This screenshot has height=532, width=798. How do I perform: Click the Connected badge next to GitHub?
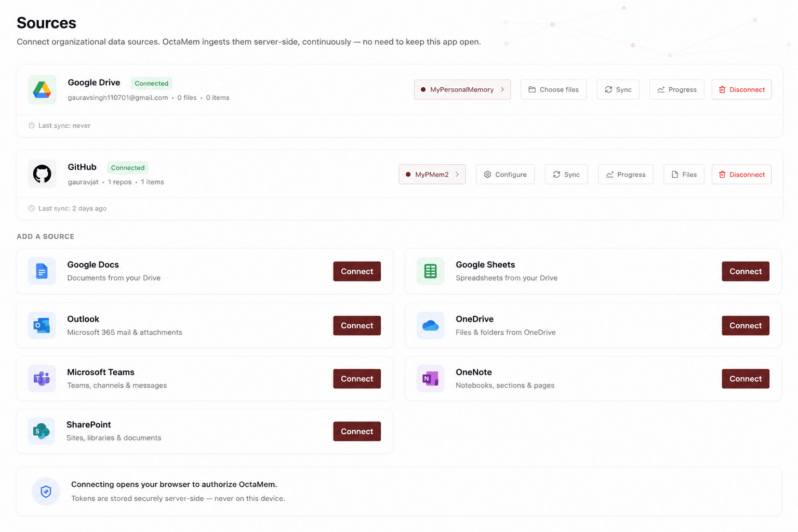(x=128, y=168)
